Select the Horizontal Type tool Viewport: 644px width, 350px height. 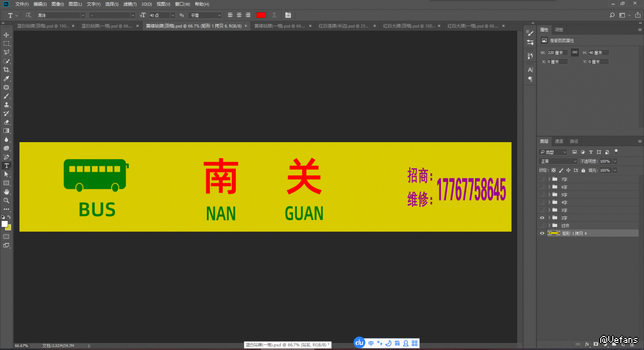(7, 166)
